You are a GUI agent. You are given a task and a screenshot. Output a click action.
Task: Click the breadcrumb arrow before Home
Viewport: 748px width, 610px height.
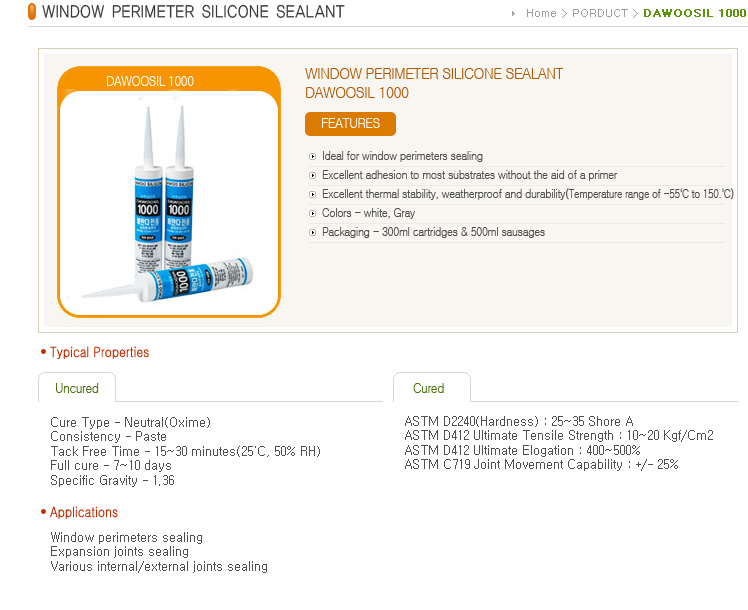tap(513, 13)
